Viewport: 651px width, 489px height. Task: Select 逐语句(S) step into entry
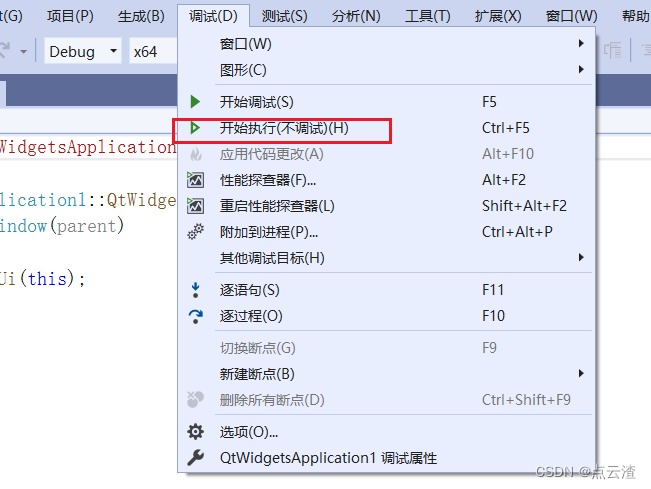click(386, 290)
